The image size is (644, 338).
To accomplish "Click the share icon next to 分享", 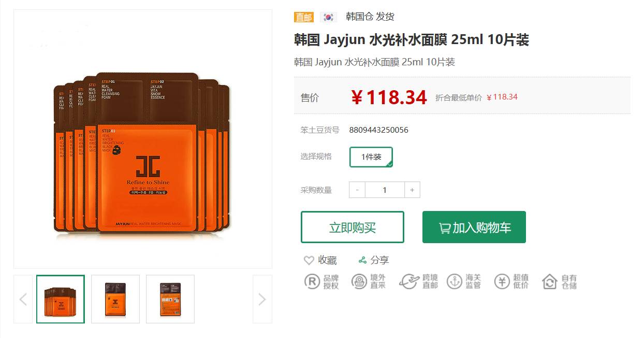I will pyautogui.click(x=362, y=260).
